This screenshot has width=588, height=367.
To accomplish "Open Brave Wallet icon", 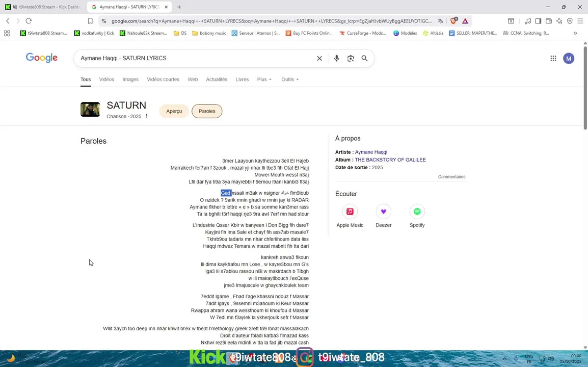I will tap(549, 21).
